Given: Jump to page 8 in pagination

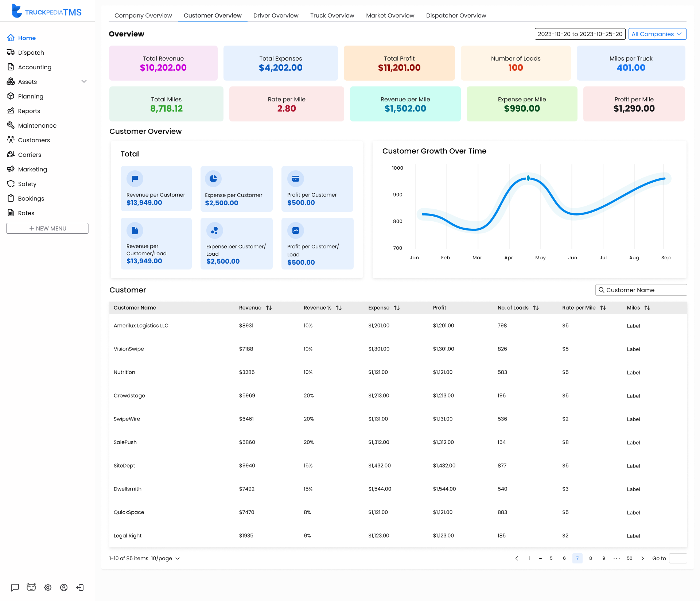Looking at the screenshot, I should click(591, 558).
